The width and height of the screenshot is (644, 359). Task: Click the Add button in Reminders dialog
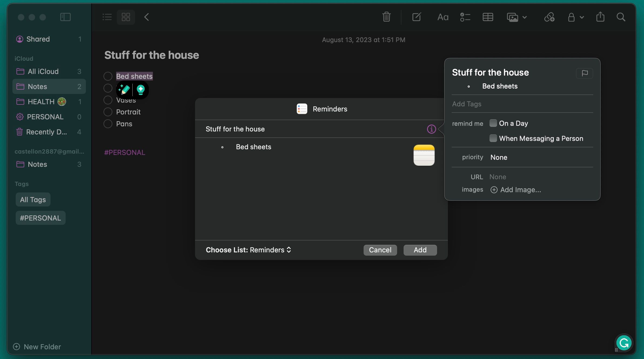point(420,250)
